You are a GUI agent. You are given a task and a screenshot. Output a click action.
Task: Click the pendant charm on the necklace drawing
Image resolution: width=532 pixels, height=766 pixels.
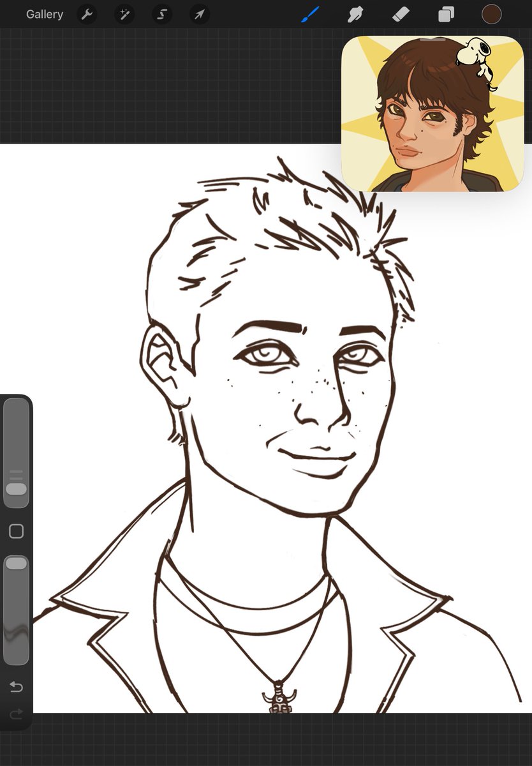point(279,698)
